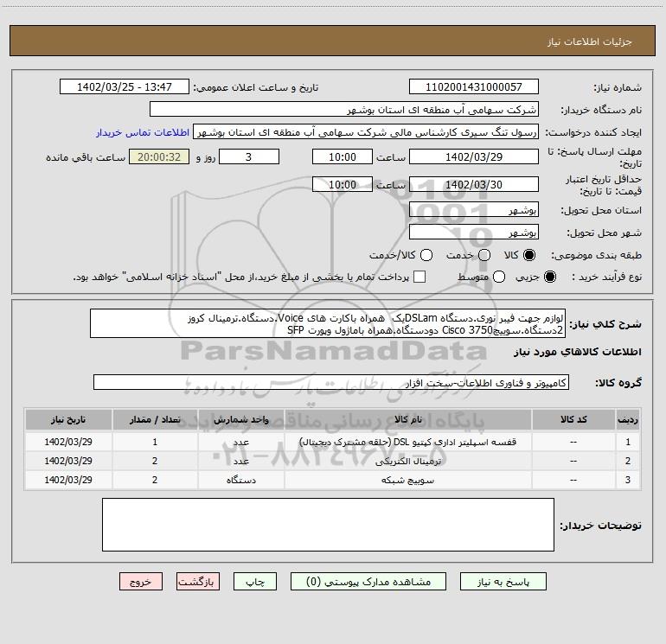Open اطلاعات تماس خریدار link
The image size is (666, 644).
143,132
